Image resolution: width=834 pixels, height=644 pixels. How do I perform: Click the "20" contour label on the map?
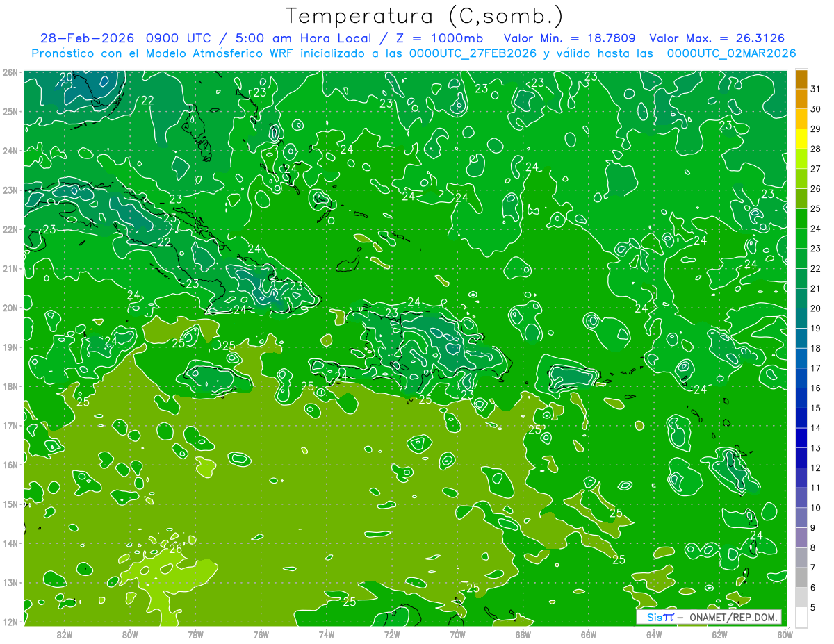coord(66,77)
